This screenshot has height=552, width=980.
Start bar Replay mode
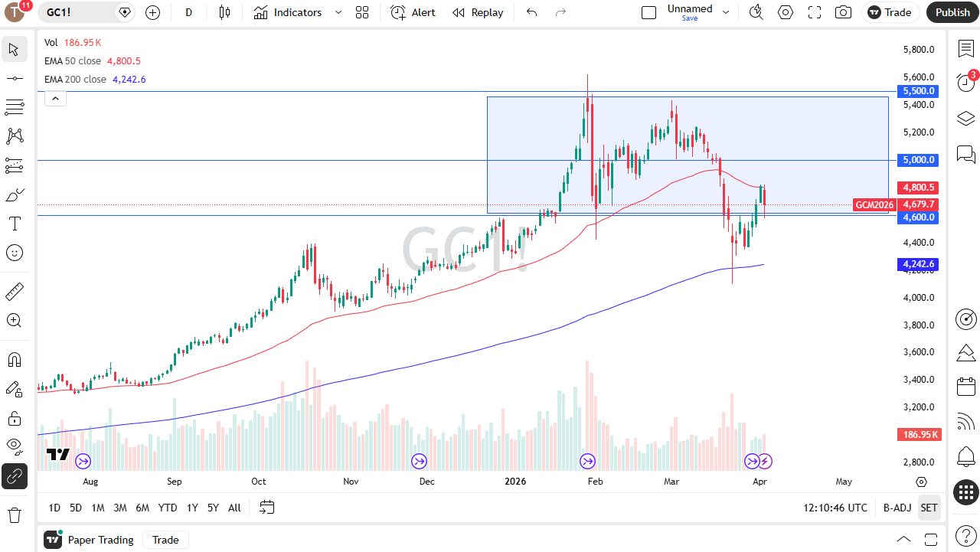pyautogui.click(x=477, y=12)
